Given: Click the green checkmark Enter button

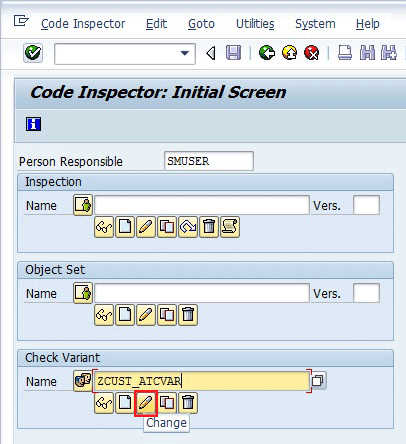Looking at the screenshot, I should tap(33, 53).
